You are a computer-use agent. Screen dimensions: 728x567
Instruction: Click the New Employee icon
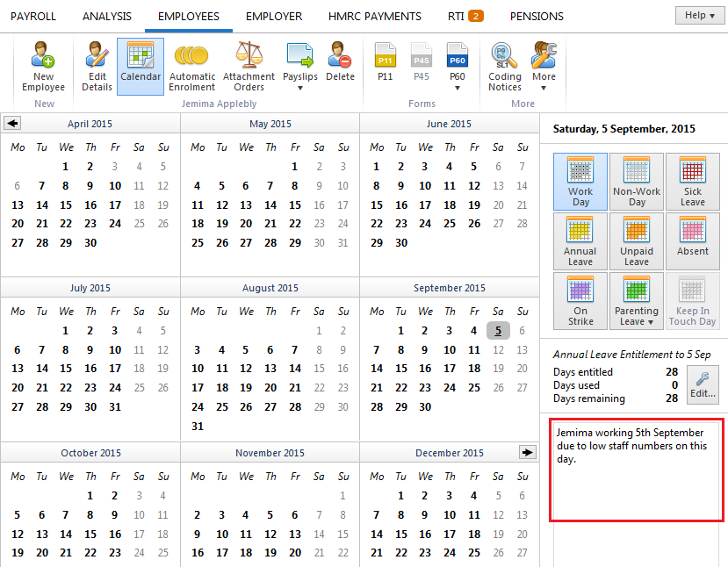(x=43, y=67)
